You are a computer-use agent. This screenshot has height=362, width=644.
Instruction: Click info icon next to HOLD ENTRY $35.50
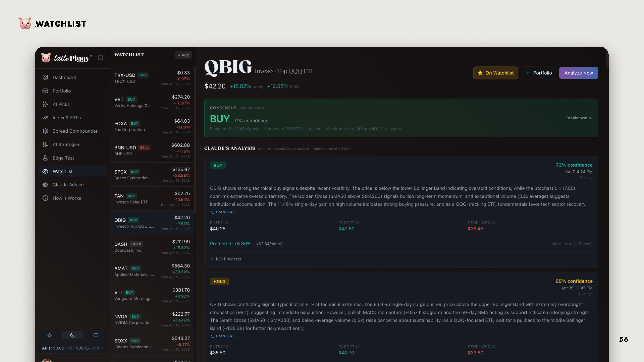(226, 347)
